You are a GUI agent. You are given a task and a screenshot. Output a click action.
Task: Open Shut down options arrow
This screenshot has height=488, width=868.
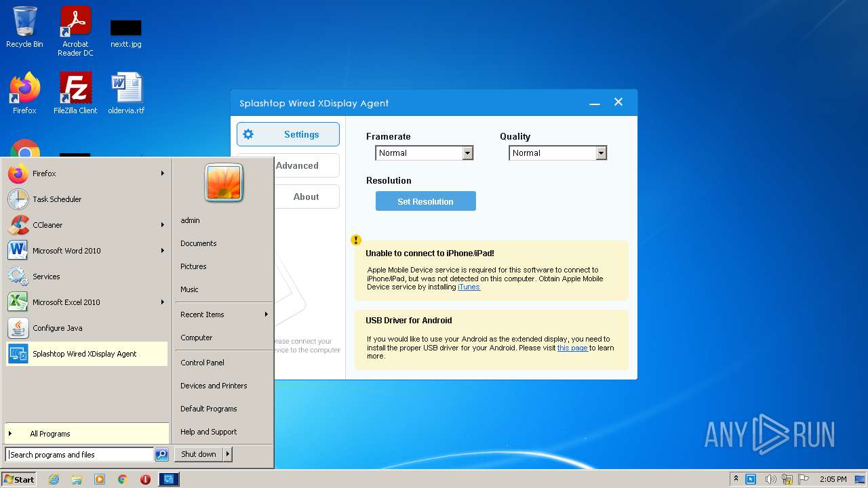228,454
